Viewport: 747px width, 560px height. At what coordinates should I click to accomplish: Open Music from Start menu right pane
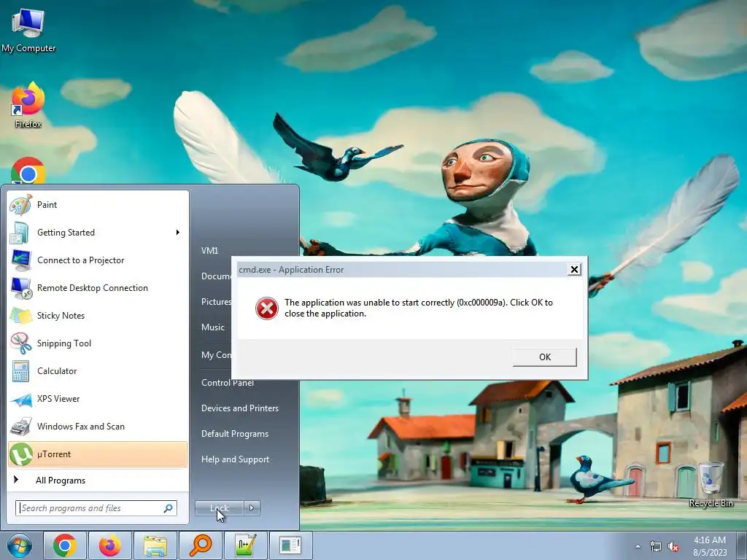213,327
